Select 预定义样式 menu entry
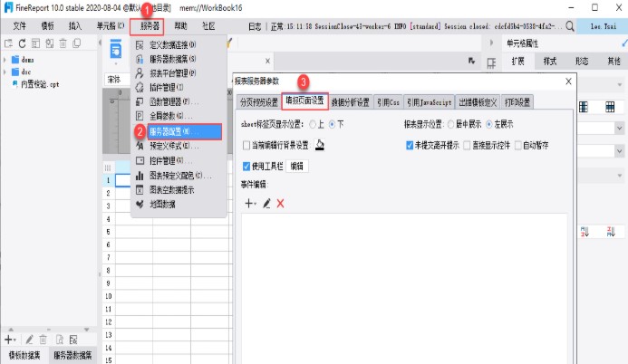This screenshot has height=364, width=628. 179,146
